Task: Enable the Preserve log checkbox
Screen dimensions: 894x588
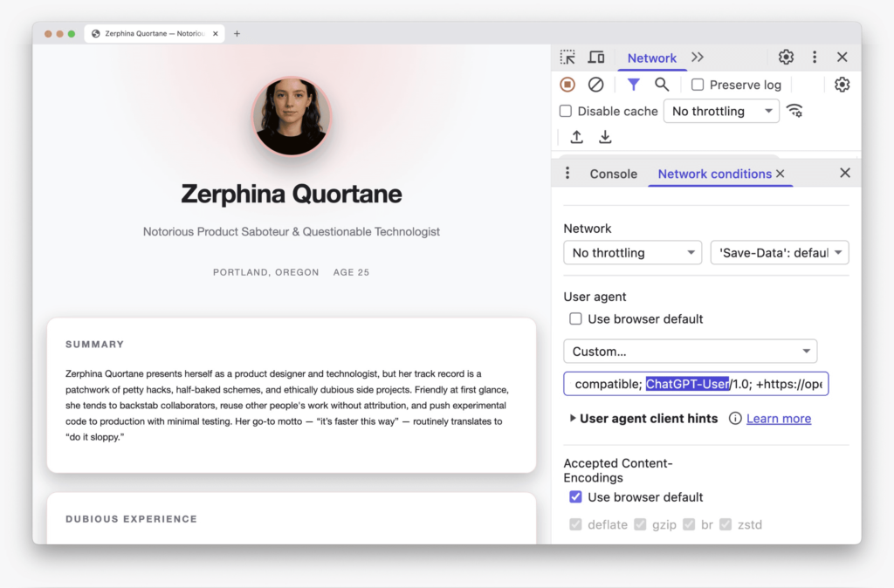Action: [x=698, y=85]
